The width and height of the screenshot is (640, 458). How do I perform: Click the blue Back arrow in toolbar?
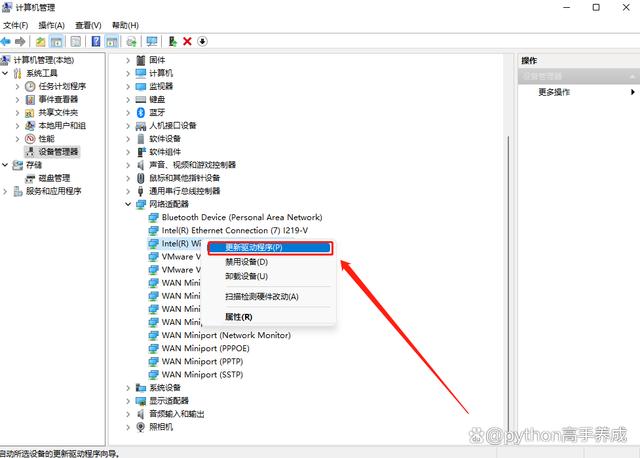(6, 41)
